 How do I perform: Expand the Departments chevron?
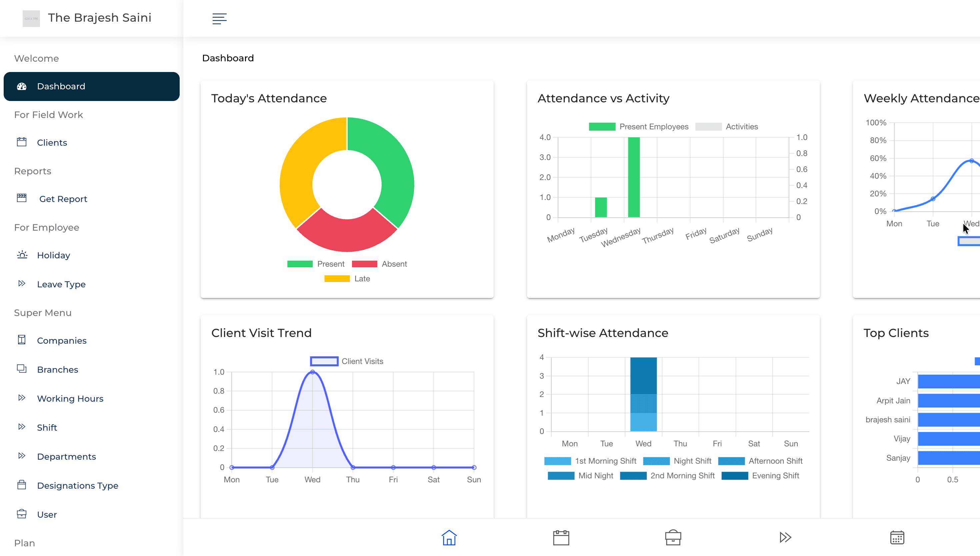click(x=22, y=456)
